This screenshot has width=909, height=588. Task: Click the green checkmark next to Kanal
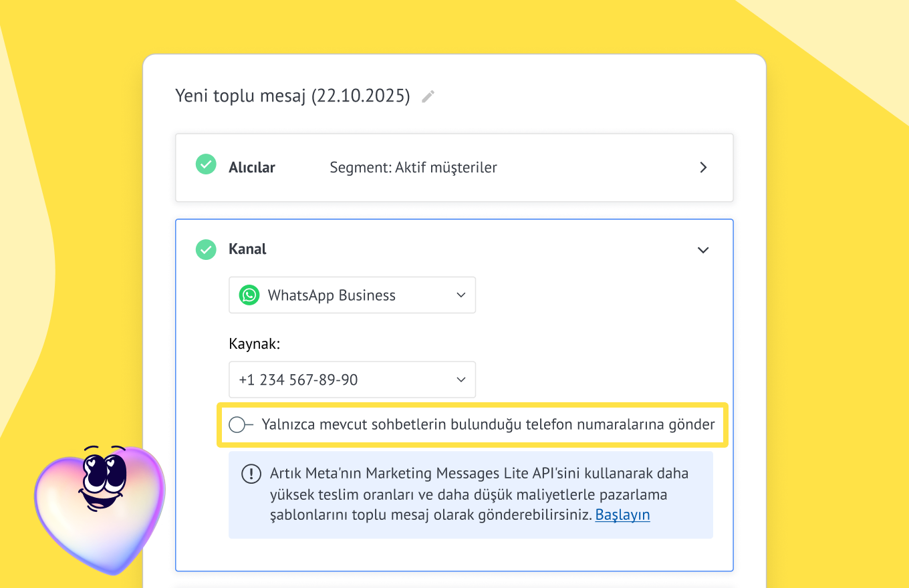pyautogui.click(x=206, y=249)
